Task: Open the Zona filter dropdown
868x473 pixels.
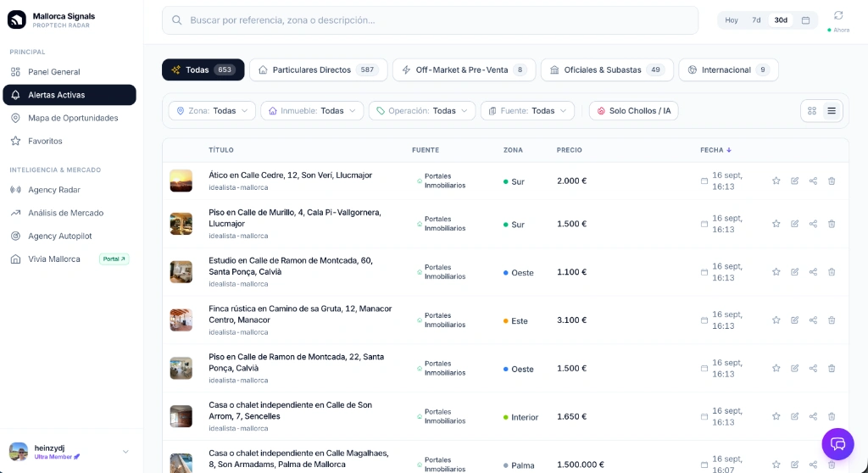Action: [x=212, y=111]
